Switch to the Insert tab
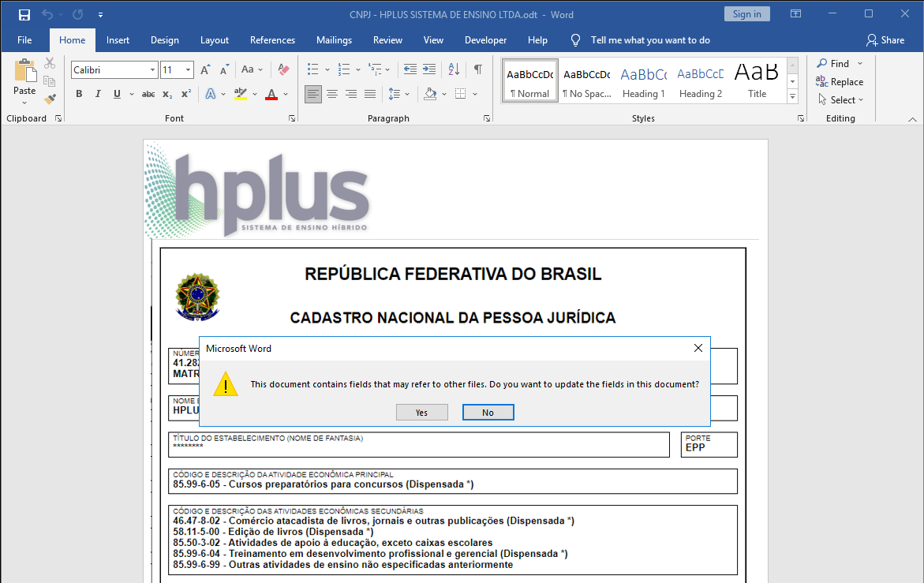This screenshot has width=924, height=583. click(118, 40)
